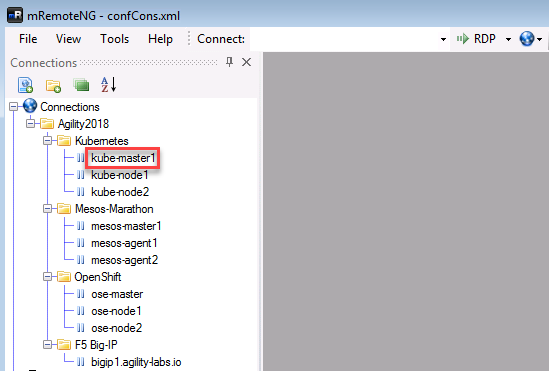Image resolution: width=549 pixels, height=371 pixels.
Task: Open the Help menu
Action: coord(160,39)
